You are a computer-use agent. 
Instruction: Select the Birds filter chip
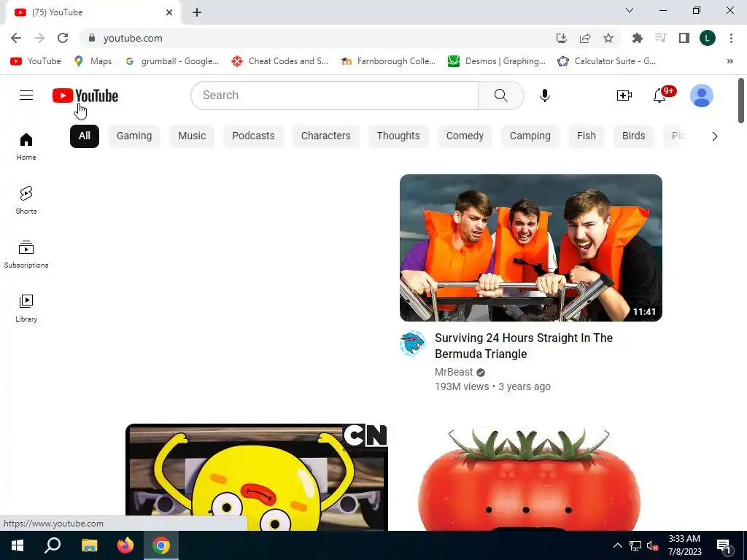click(x=634, y=136)
